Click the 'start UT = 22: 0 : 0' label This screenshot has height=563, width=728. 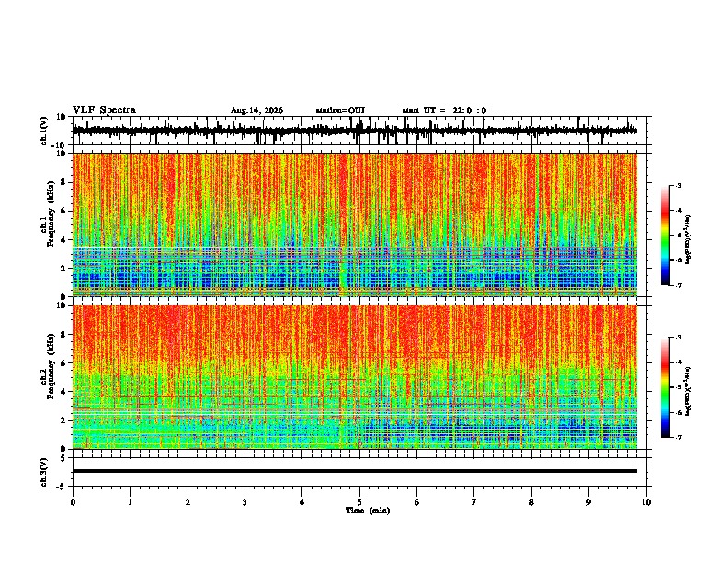click(444, 110)
